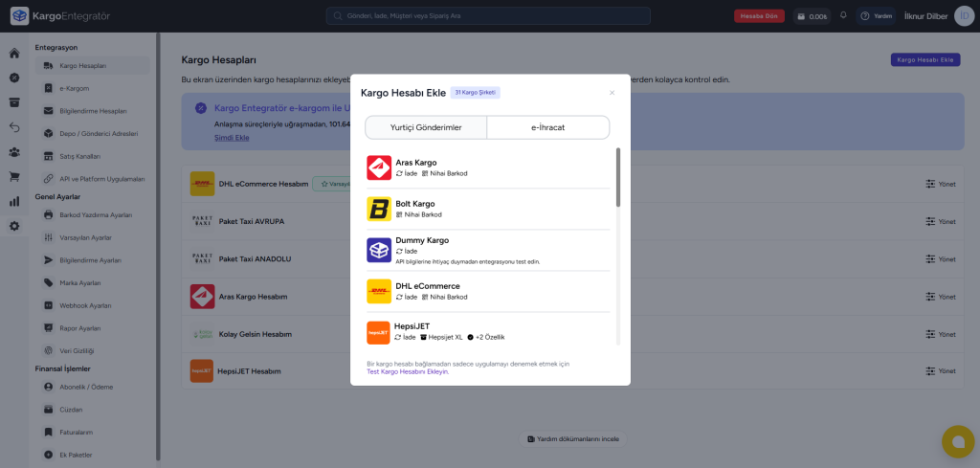
Task: Click the Aras Kargo logo in dialog
Action: (379, 167)
